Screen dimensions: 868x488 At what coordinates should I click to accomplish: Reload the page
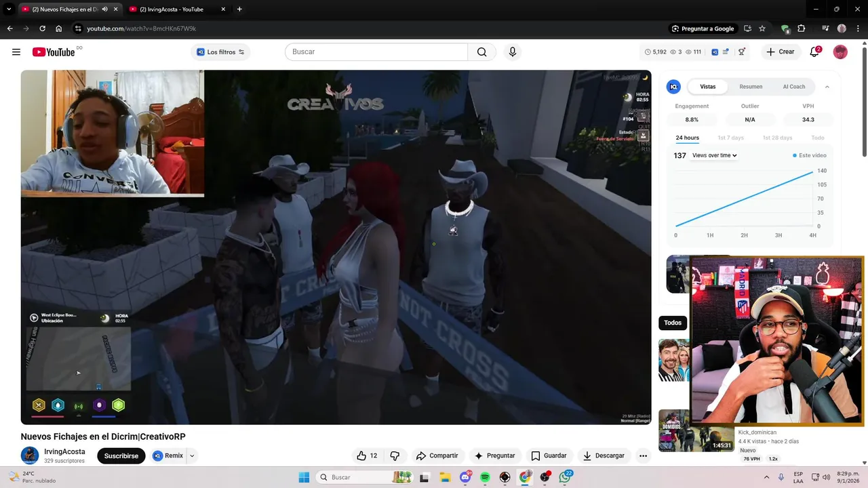pyautogui.click(x=42, y=28)
